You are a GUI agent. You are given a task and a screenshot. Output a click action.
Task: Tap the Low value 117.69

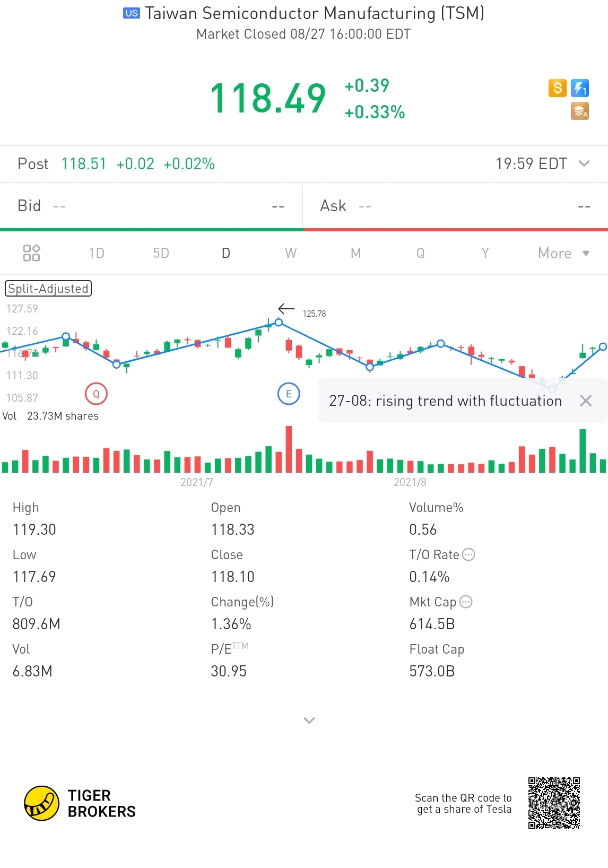pyautogui.click(x=34, y=577)
